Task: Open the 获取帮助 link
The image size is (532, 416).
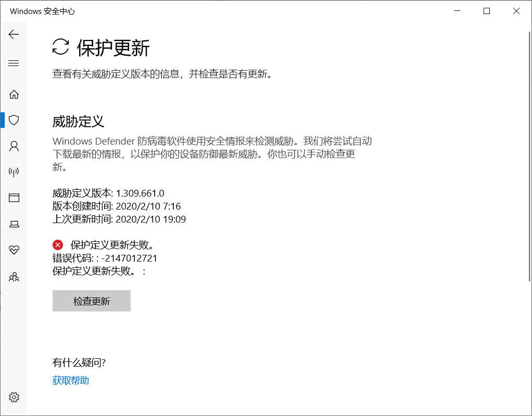Action: (71, 381)
